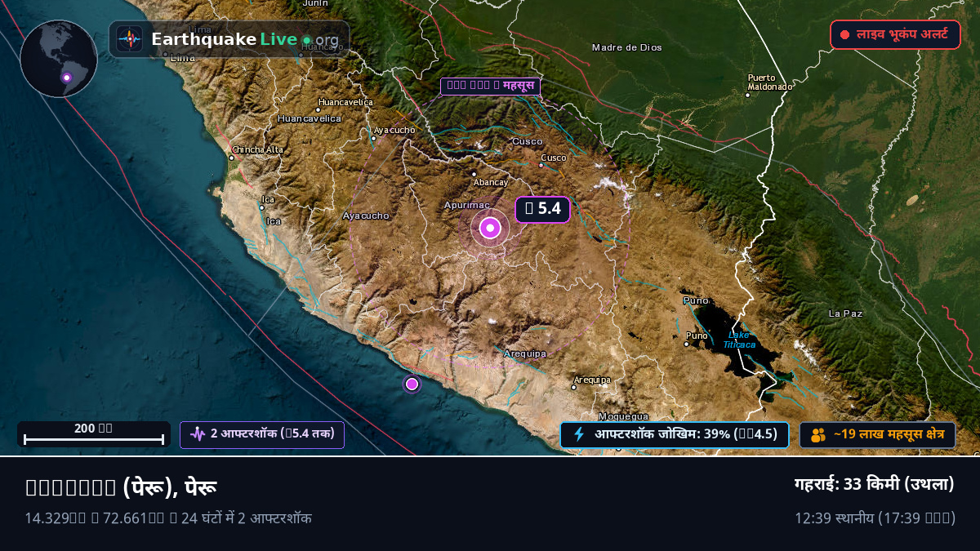Click the Chincha Alta city label
This screenshot has height=551, width=980.
click(258, 149)
